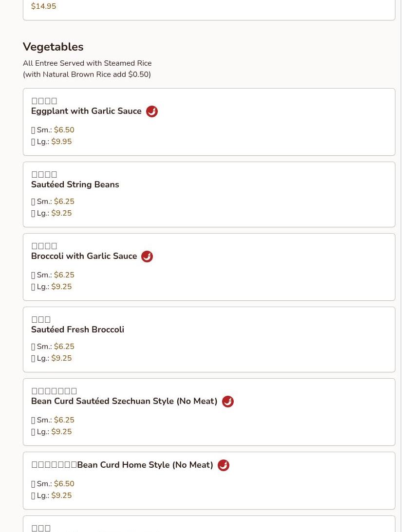411x532 pixels.
Task: Click the $14.95 price at top
Action: tap(43, 6)
